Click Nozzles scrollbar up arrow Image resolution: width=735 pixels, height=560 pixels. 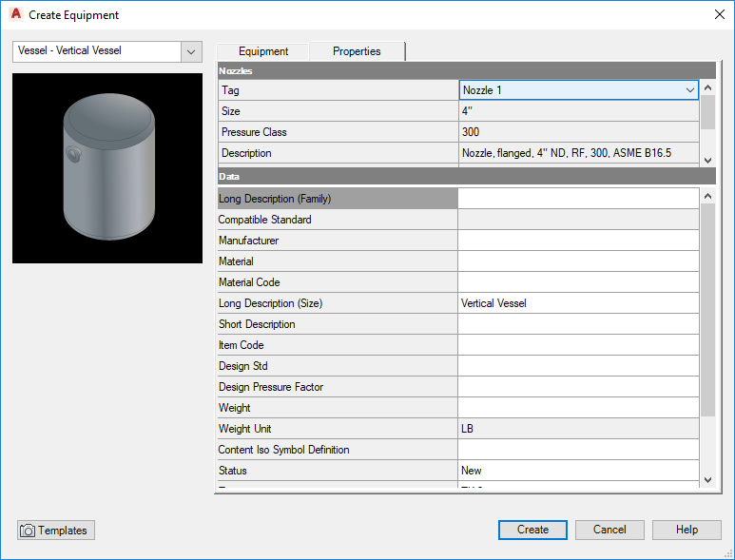pyautogui.click(x=707, y=87)
